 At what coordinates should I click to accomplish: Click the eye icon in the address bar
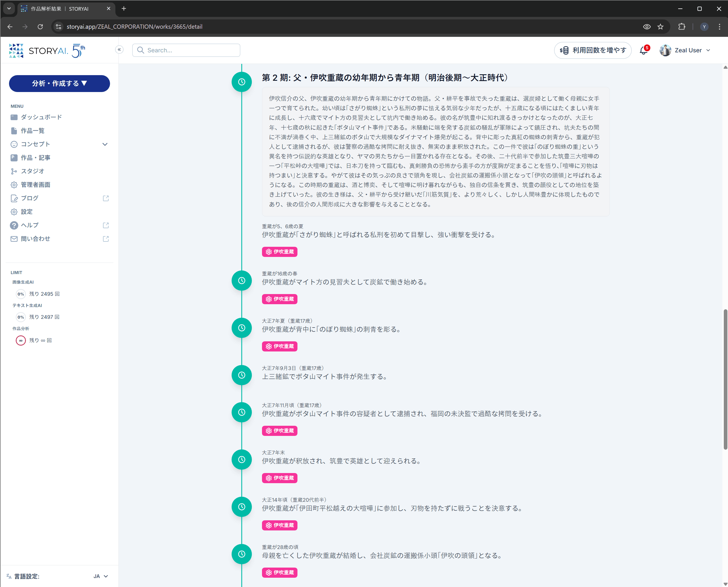pyautogui.click(x=647, y=27)
